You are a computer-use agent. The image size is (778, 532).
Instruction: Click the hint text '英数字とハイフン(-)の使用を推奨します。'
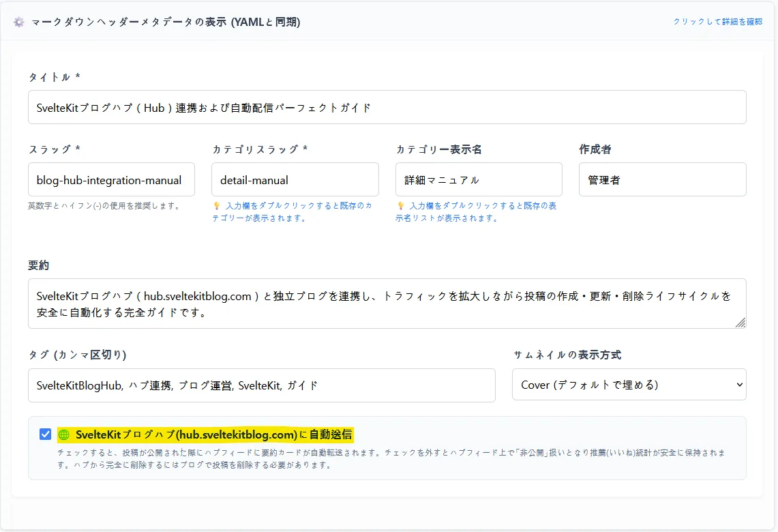coord(105,205)
